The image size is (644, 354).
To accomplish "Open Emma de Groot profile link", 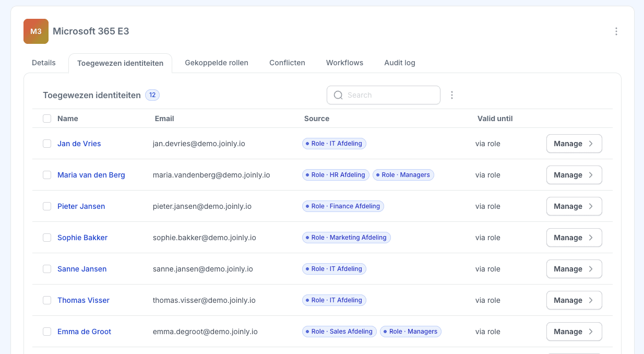I will click(x=84, y=332).
